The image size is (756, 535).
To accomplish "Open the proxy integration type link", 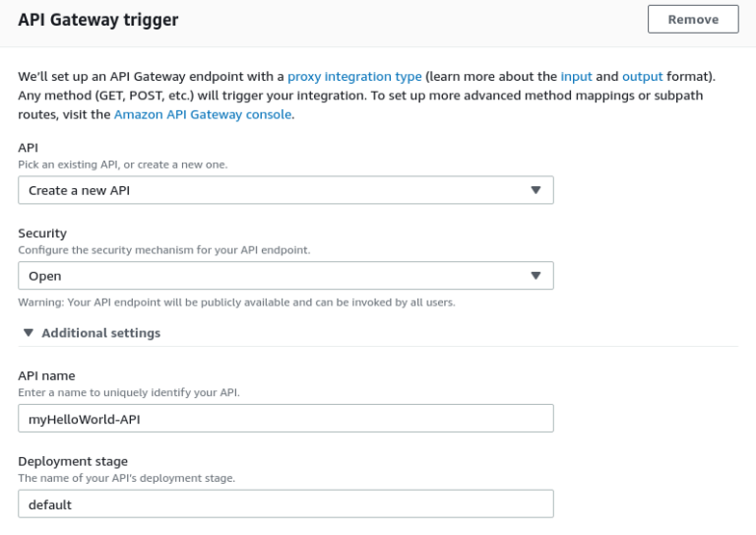I will tap(354, 76).
